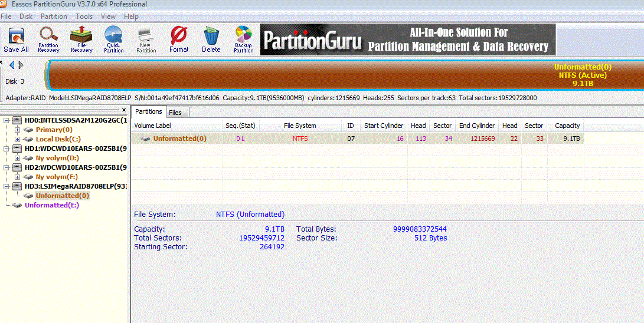Screen dimensions: 644x323
Task: Click the 1215669 end cylinder cell
Action: (x=477, y=139)
